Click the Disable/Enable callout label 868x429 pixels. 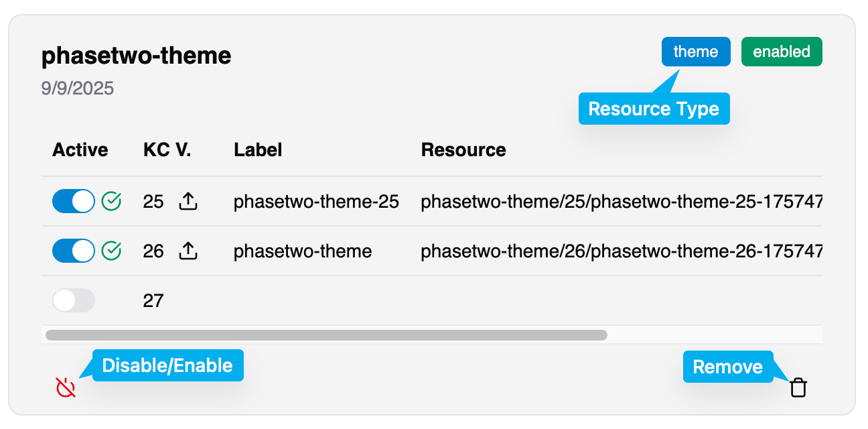tap(167, 365)
